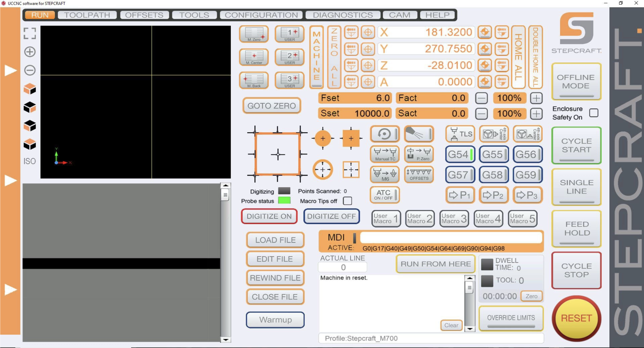Open the tool OFFSETS icon
The height and width of the screenshot is (348, 644).
tap(419, 175)
